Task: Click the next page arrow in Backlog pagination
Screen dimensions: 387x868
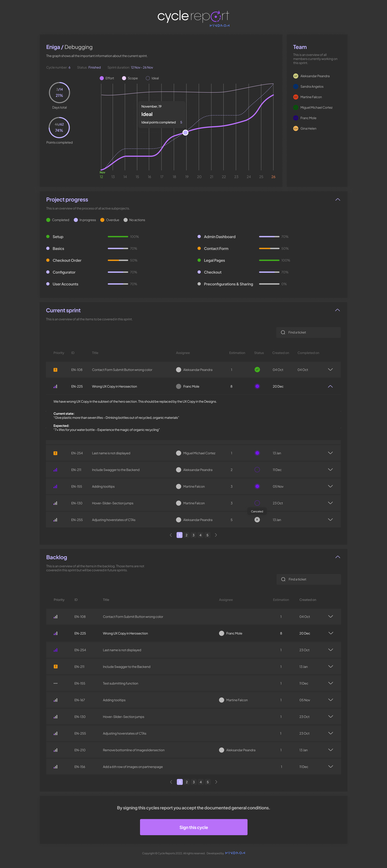Action: coord(216,782)
